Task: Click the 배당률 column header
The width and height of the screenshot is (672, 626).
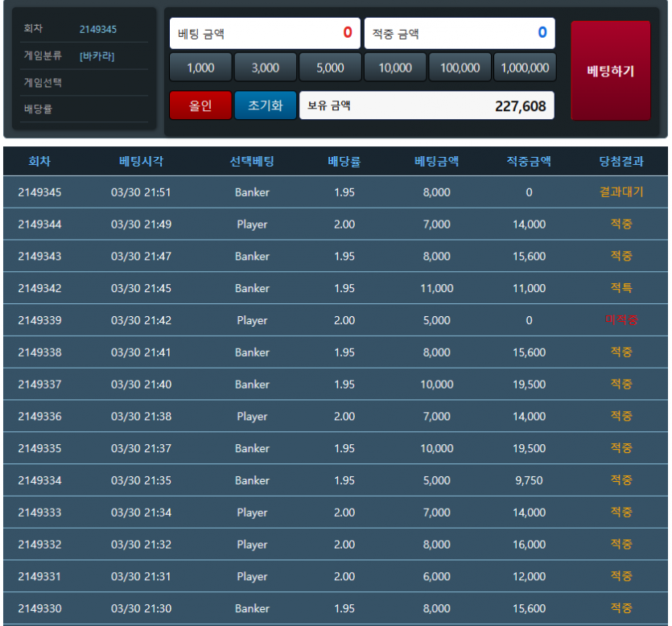Action: (344, 161)
